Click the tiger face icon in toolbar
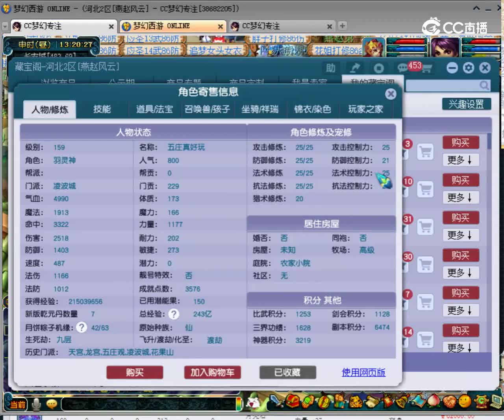The width and height of the screenshot is (504, 420). coord(355,401)
